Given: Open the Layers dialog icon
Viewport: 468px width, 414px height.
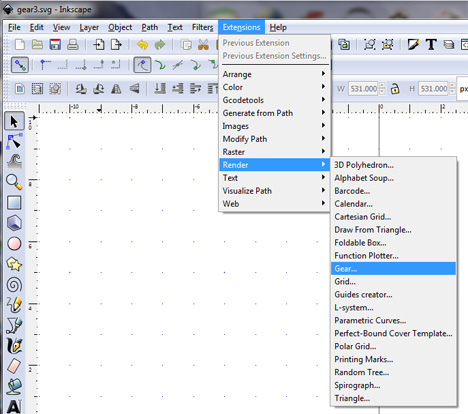Looking at the screenshot, I should coord(449,44).
